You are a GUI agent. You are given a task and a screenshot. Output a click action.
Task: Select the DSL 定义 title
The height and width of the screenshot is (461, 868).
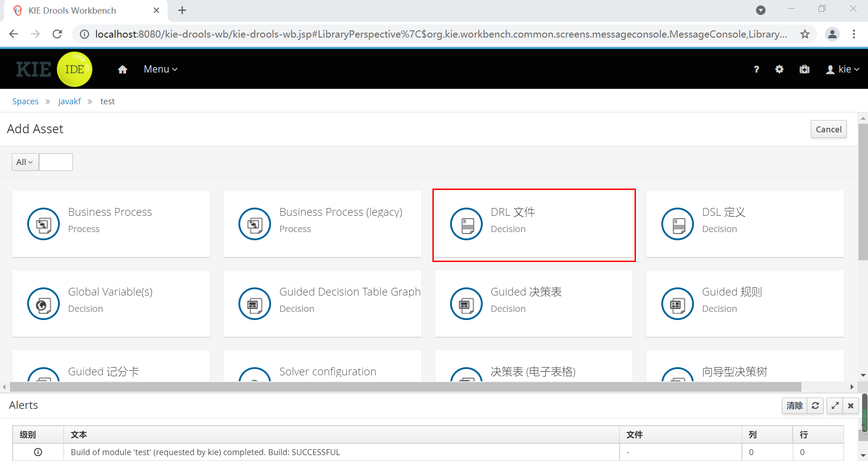[x=723, y=212]
